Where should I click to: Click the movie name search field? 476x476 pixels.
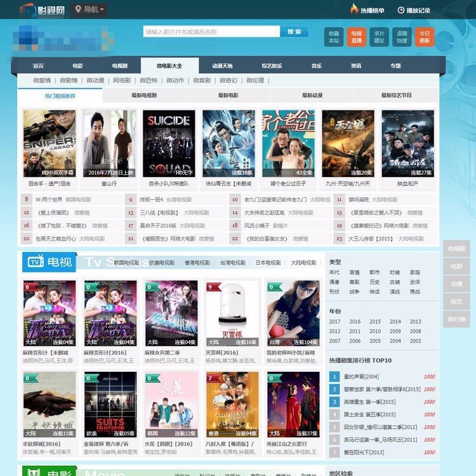coord(211,32)
